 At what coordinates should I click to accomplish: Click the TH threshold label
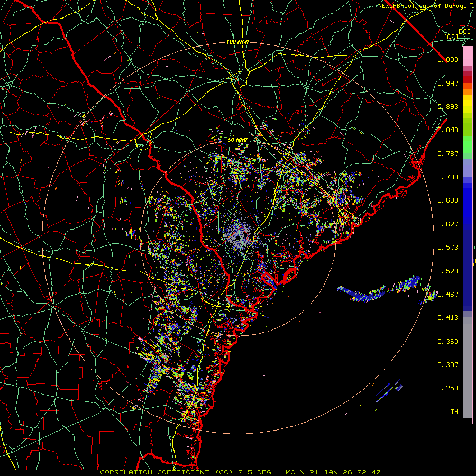pyautogui.click(x=454, y=412)
